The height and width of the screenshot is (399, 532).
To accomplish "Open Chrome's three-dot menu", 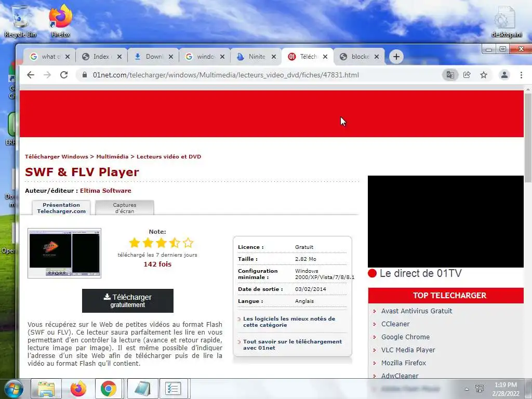I will [521, 75].
